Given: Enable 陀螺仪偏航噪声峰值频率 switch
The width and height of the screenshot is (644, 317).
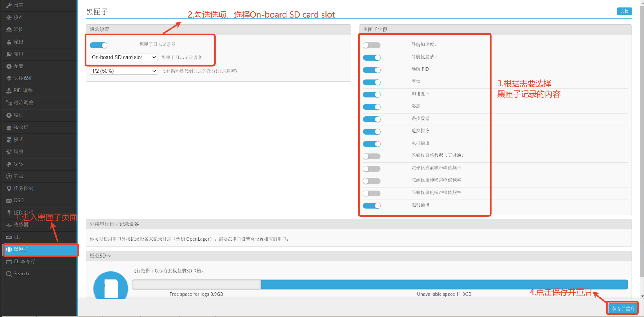Looking at the screenshot, I should point(372,193).
